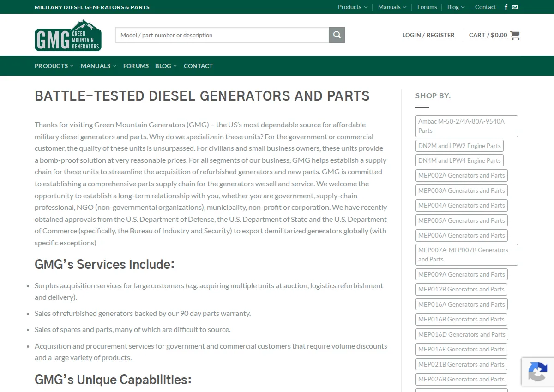This screenshot has height=392, width=554.
Task: Click the 'Battle-Tested Diesel Generators and Parts' heading
Action: 202,96
